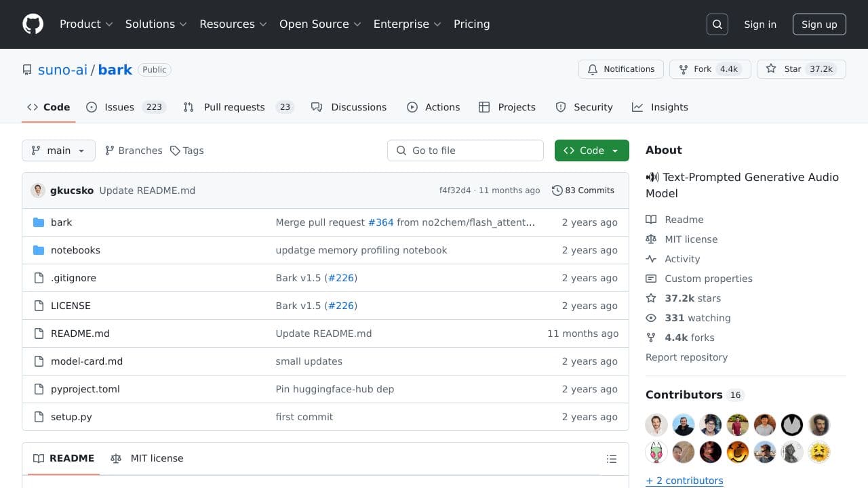Star the repository with 37.2k stars
868x488 pixels.
(x=802, y=69)
